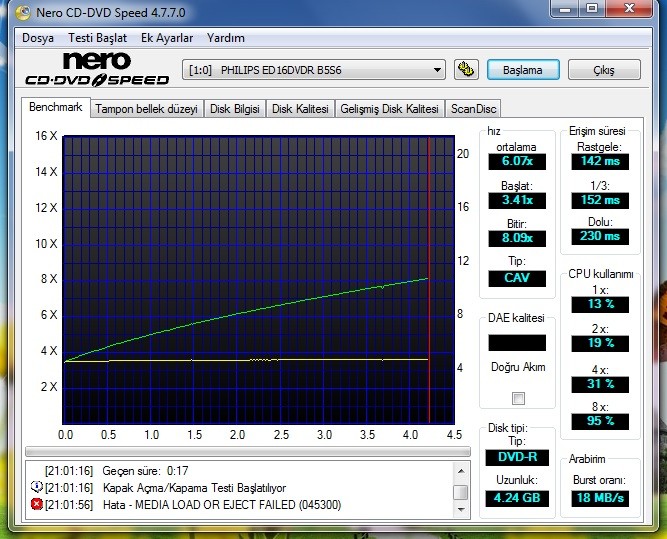Toggle the Doğru Akım checkbox
Image resolution: width=667 pixels, height=539 pixels.
click(x=518, y=398)
